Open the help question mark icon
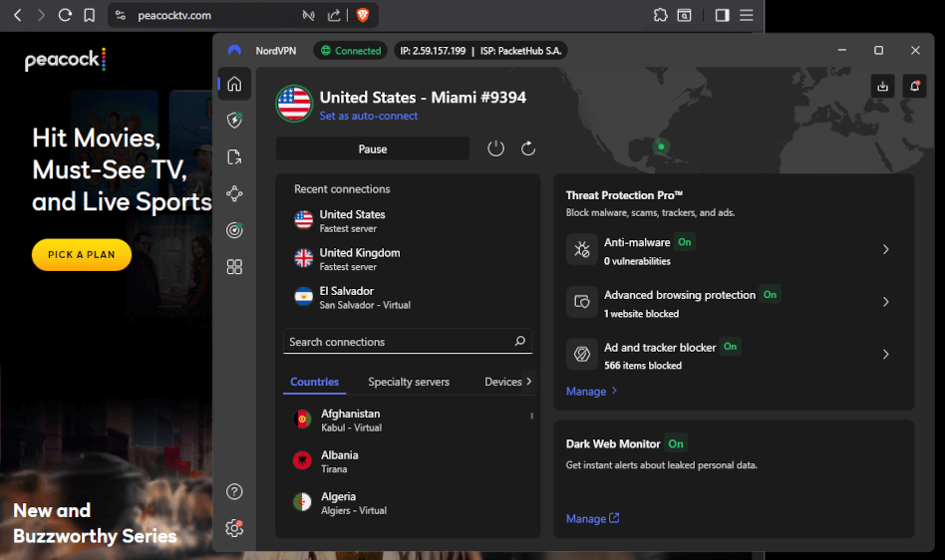945x560 pixels. click(x=234, y=491)
